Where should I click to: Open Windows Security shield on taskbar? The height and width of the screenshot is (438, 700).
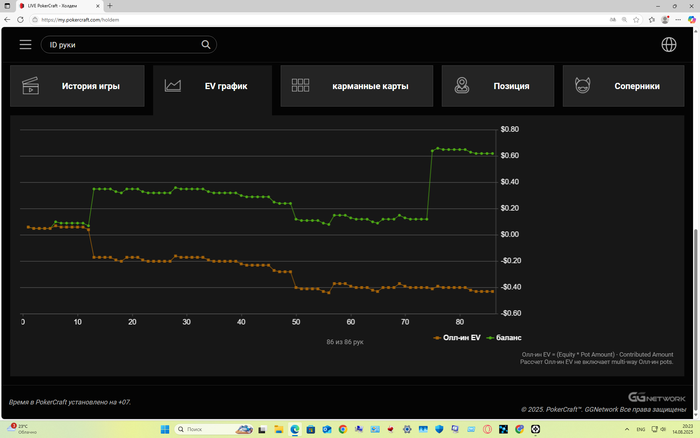439,429
